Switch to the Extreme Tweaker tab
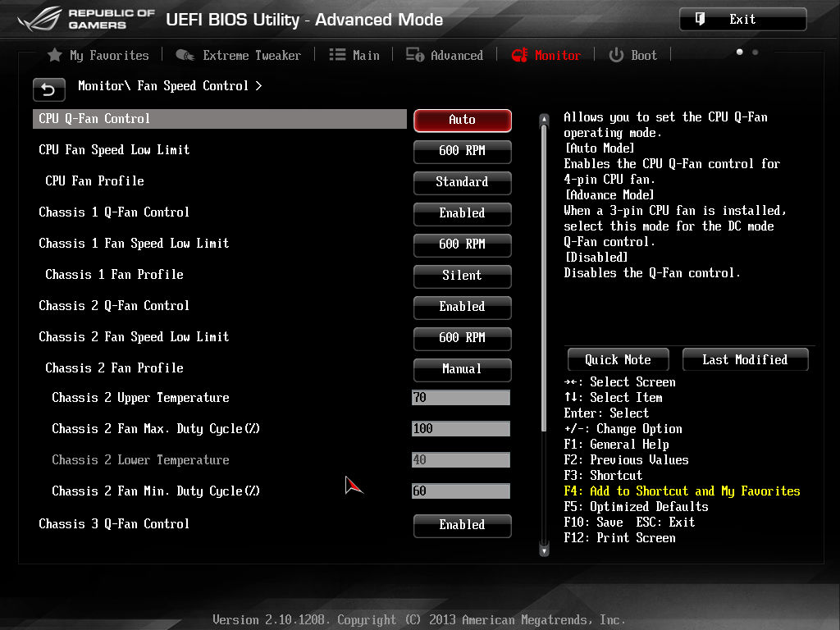Screen dimensions: 840x630 coord(239,55)
